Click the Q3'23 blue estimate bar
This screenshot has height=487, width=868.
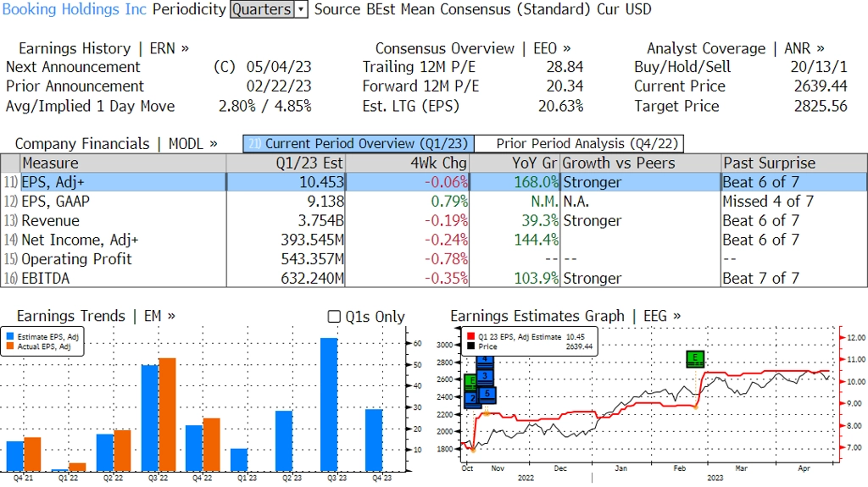[329, 405]
